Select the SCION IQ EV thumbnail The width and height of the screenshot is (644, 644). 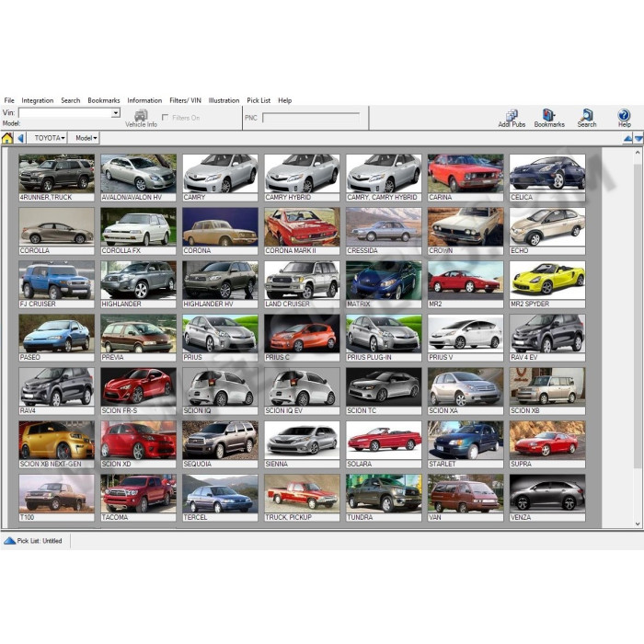point(302,391)
